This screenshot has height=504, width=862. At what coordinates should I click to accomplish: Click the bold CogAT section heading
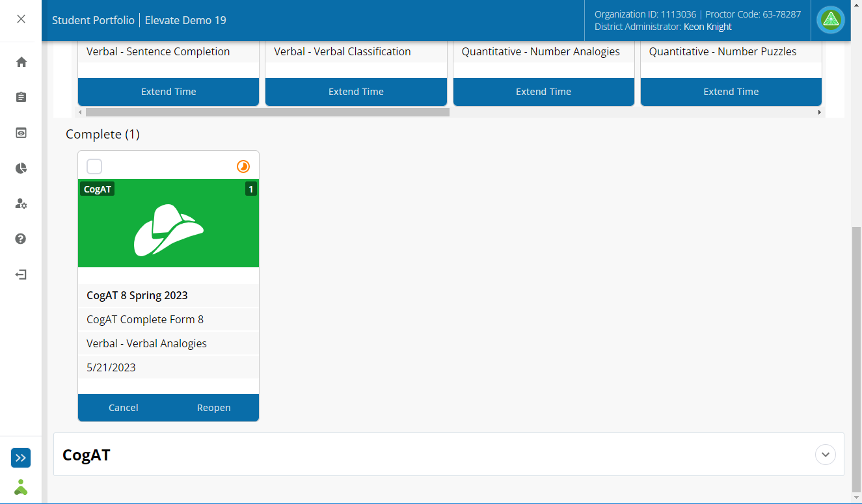click(87, 455)
